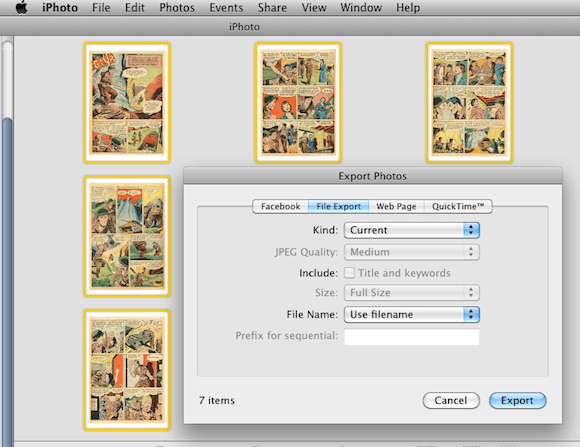Image resolution: width=580 pixels, height=447 pixels.
Task: Click the Prefix for sequential text field
Action: click(x=412, y=336)
